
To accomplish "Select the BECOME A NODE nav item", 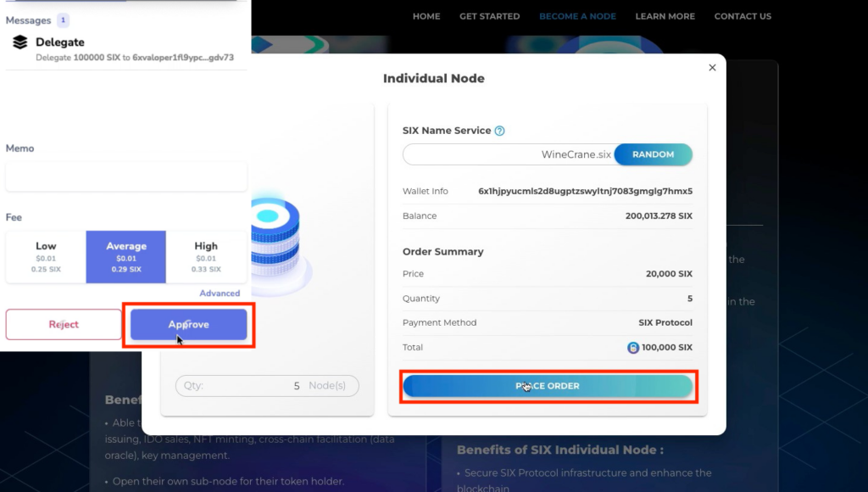I will point(577,15).
